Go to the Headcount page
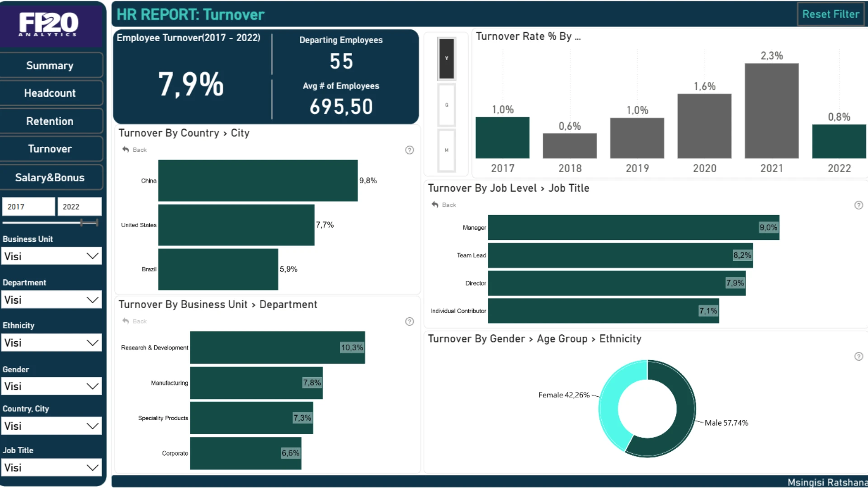The height and width of the screenshot is (488, 868). click(50, 93)
